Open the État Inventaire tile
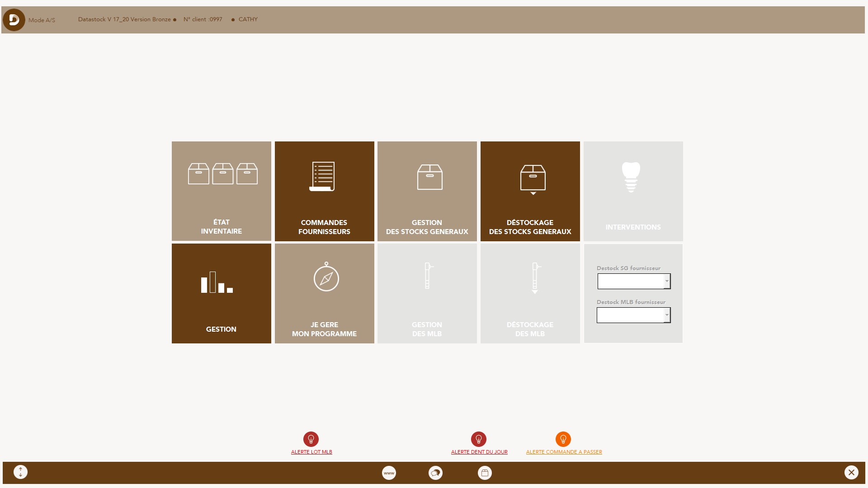Screen dimensions: 868x488 222,191
